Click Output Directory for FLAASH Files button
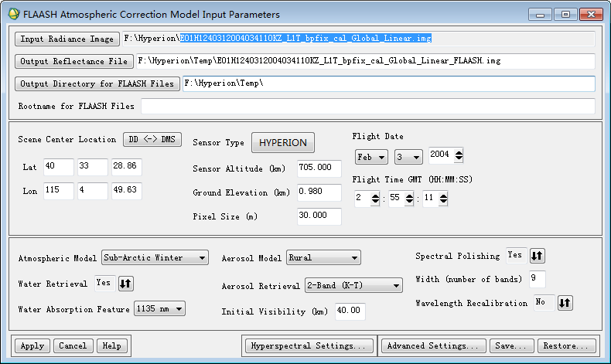 (x=97, y=83)
